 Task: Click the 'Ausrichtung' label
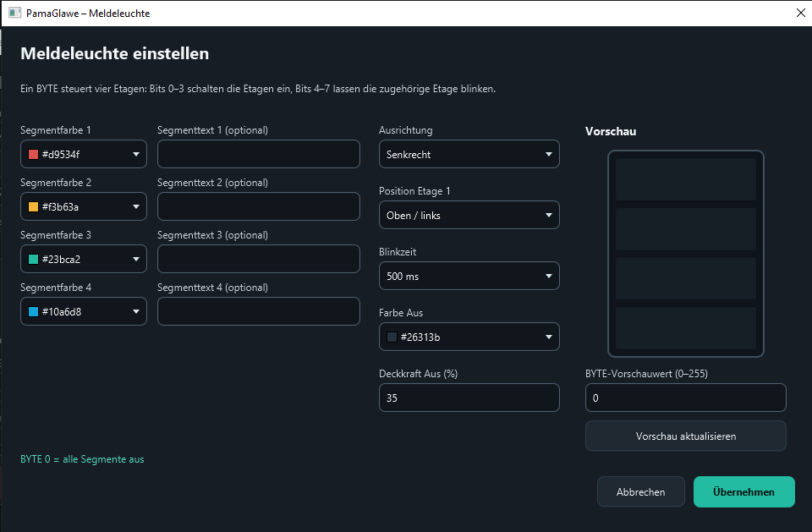(x=405, y=130)
